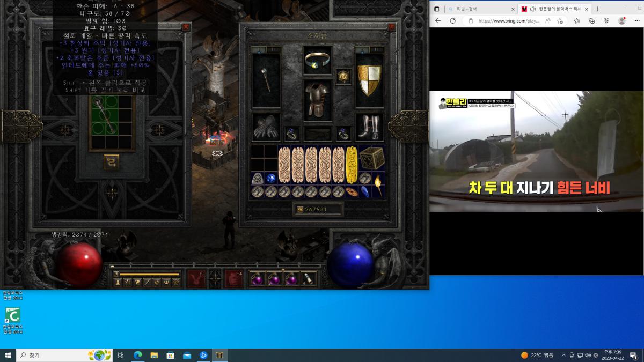
Task: Click the equipped belt slot
Action: [318, 134]
